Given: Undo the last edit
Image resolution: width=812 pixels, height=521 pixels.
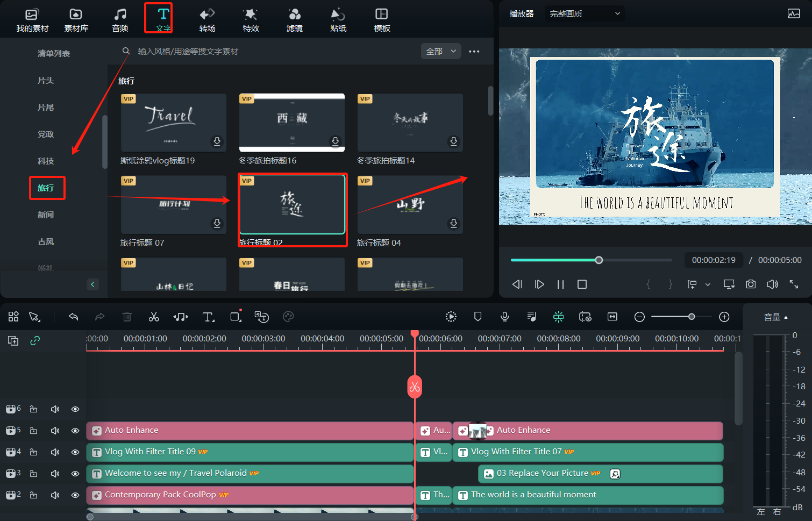Looking at the screenshot, I should pos(74,317).
